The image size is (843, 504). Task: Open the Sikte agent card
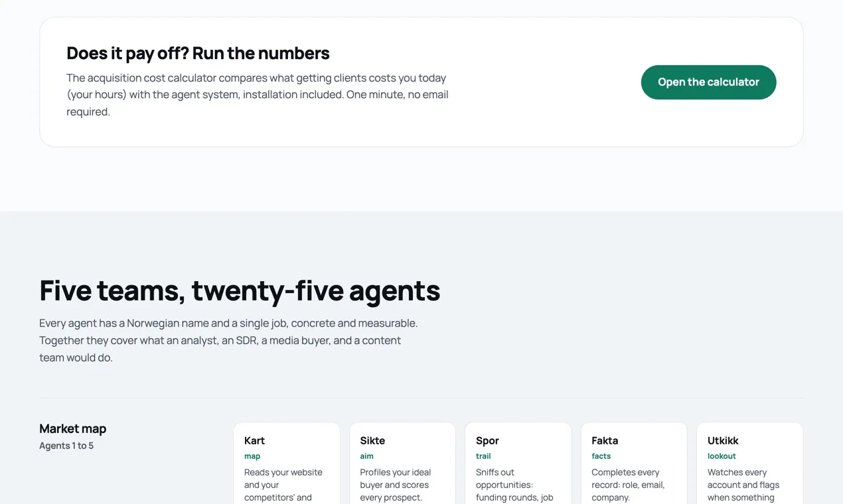pyautogui.click(x=402, y=464)
